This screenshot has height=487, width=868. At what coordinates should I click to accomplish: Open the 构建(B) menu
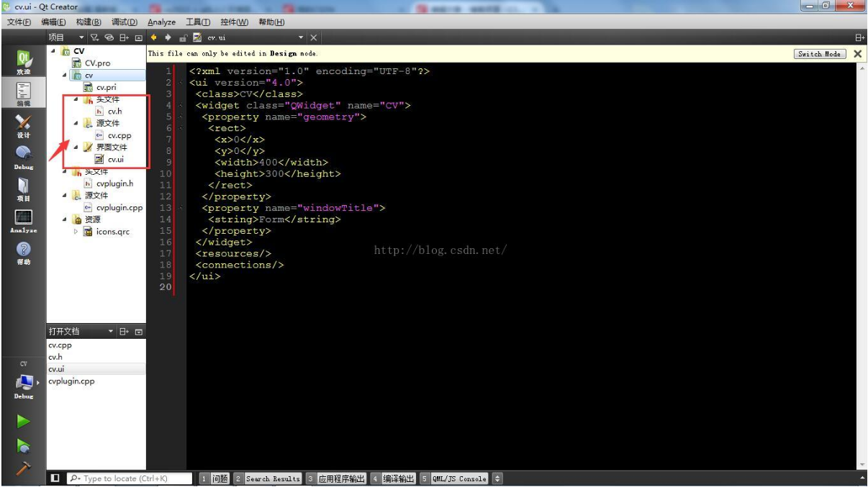[x=89, y=22]
